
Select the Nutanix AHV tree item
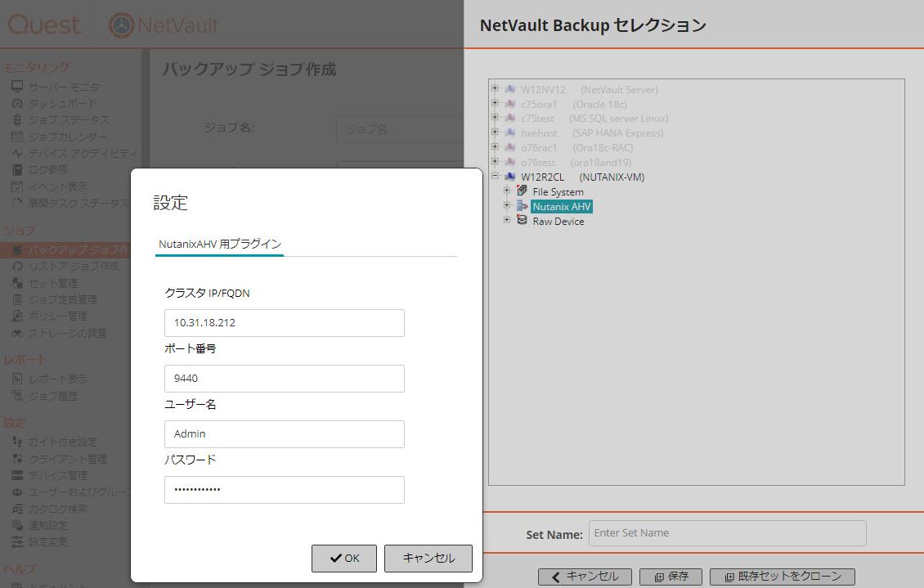click(x=562, y=207)
